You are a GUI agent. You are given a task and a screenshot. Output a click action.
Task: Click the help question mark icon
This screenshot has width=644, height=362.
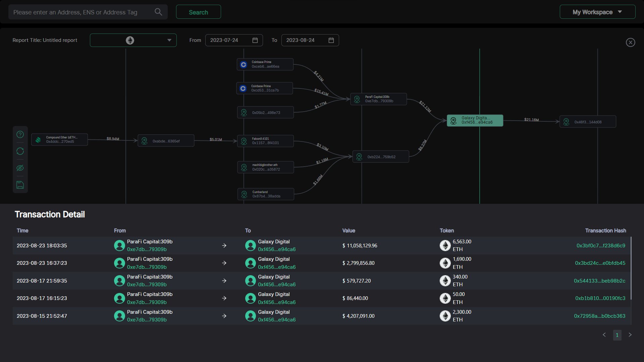[20, 134]
